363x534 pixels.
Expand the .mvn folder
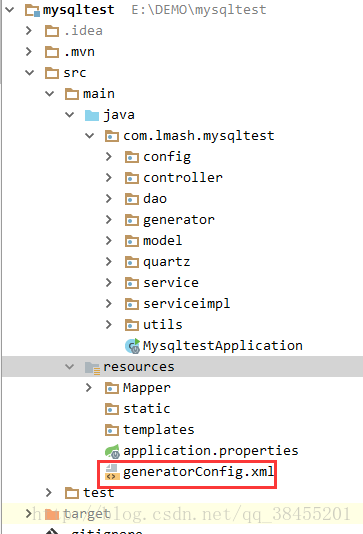tap(29, 52)
